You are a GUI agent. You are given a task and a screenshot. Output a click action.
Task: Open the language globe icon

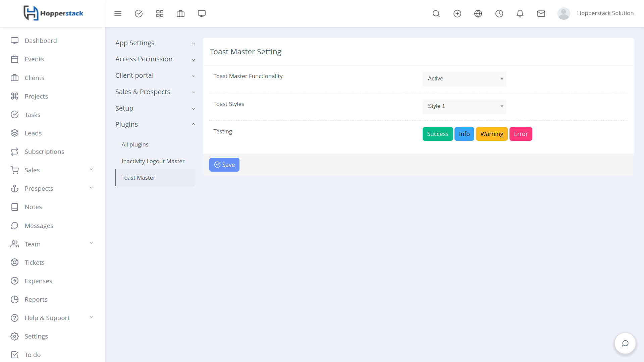coord(478,13)
